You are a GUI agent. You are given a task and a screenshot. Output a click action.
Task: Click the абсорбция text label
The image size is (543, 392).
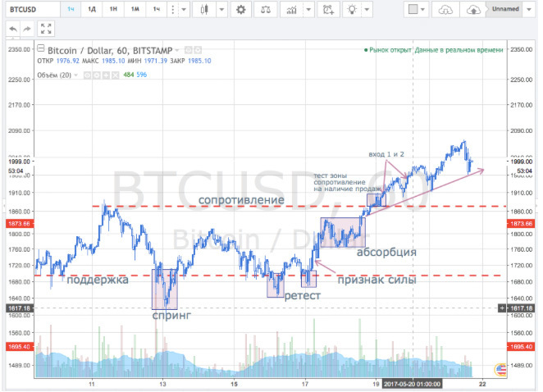[386, 252]
